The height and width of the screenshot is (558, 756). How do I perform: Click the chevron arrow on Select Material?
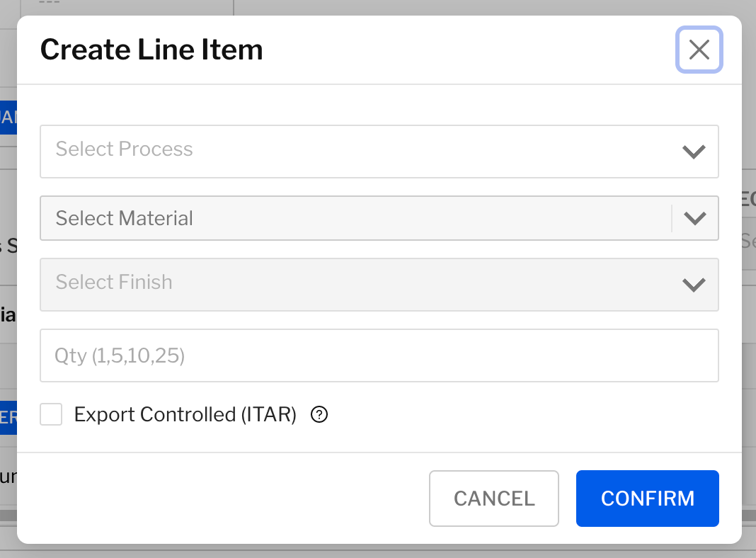pyautogui.click(x=693, y=218)
